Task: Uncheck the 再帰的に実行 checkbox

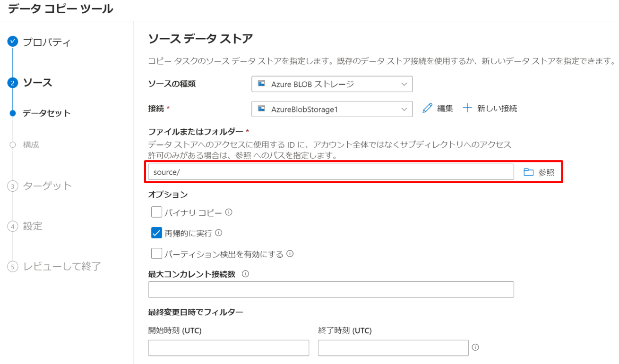Action: click(x=156, y=233)
